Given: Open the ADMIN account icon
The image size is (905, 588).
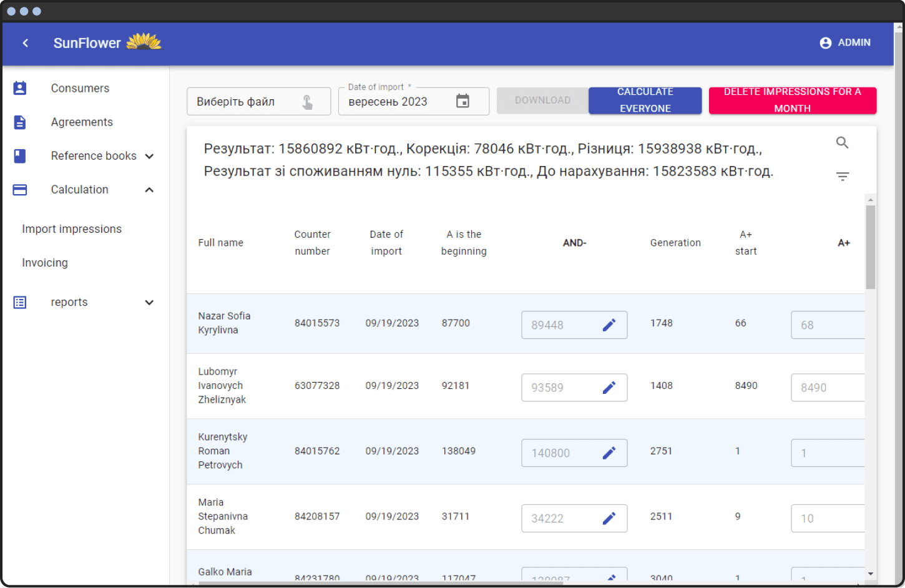Looking at the screenshot, I should tap(825, 43).
